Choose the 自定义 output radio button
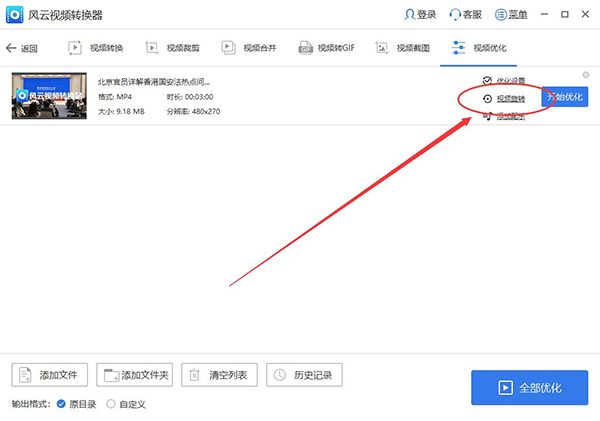This screenshot has width=600, height=421. [x=110, y=404]
